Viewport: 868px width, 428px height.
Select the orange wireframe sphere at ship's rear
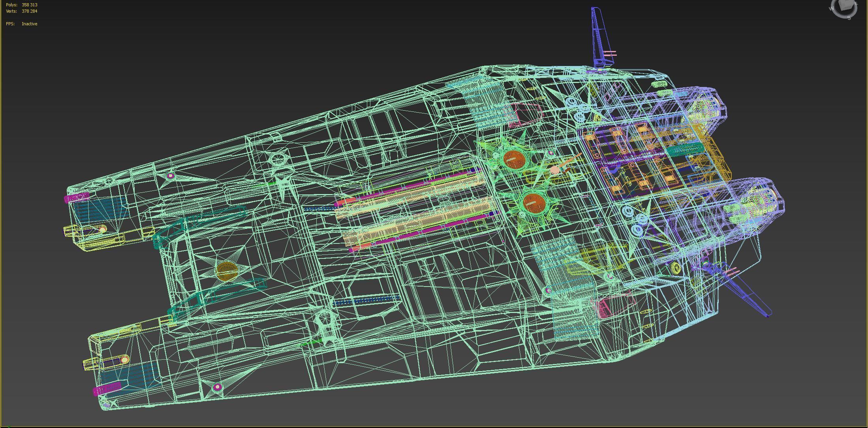pos(227,271)
